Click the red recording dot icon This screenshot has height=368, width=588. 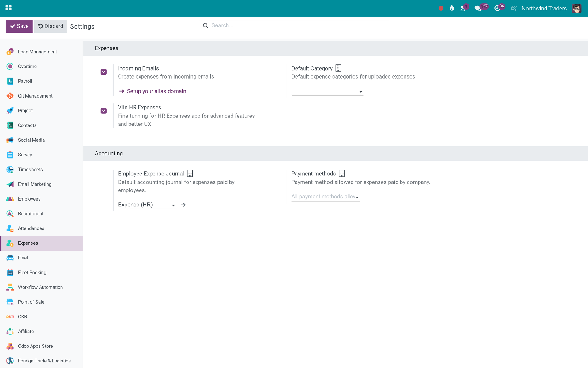(441, 9)
